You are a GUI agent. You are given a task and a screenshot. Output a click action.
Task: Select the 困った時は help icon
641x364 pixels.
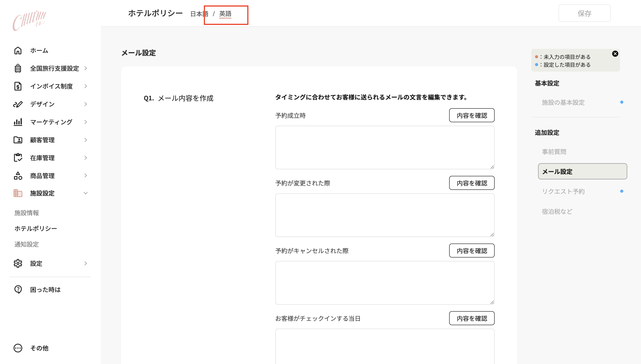click(17, 290)
